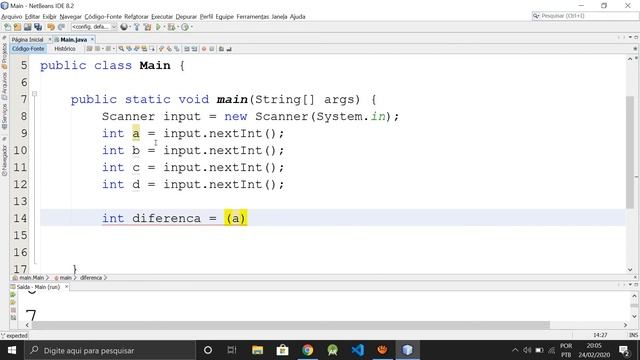Click the Open Project toolbar icon
The image size is (640, 360).
tap(27, 27)
